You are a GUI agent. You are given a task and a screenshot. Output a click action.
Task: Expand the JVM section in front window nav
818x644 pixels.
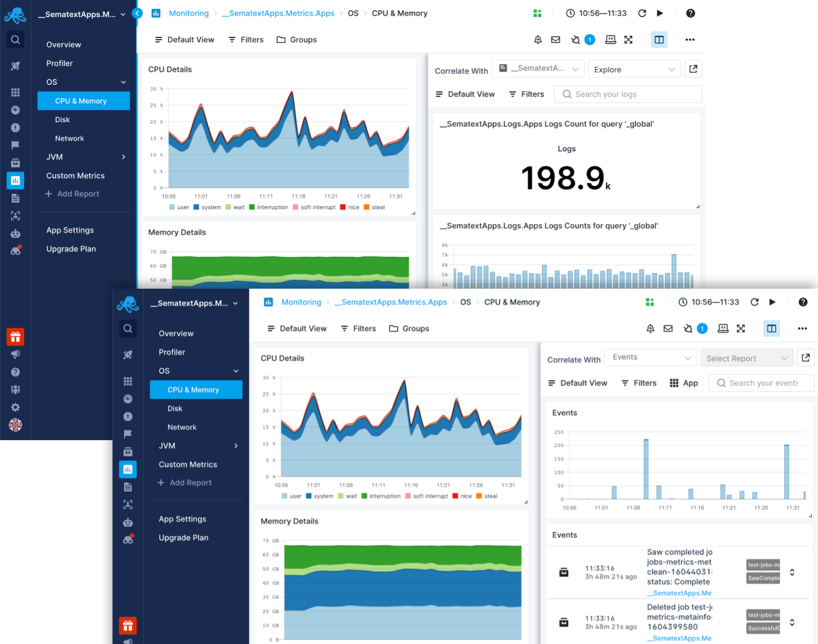(236, 446)
